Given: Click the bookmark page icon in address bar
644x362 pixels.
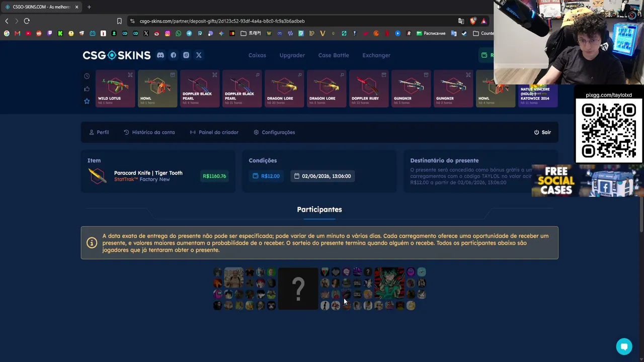Looking at the screenshot, I should point(119,21).
